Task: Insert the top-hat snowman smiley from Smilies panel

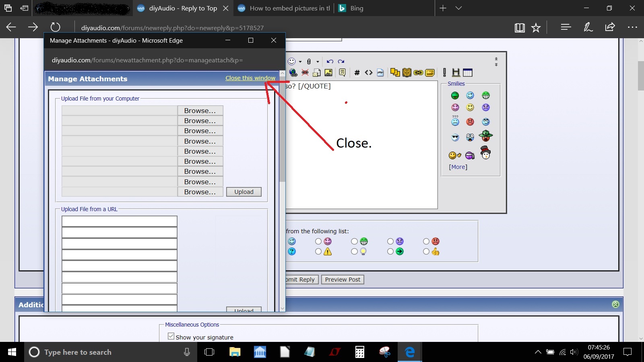Action: [x=486, y=153]
